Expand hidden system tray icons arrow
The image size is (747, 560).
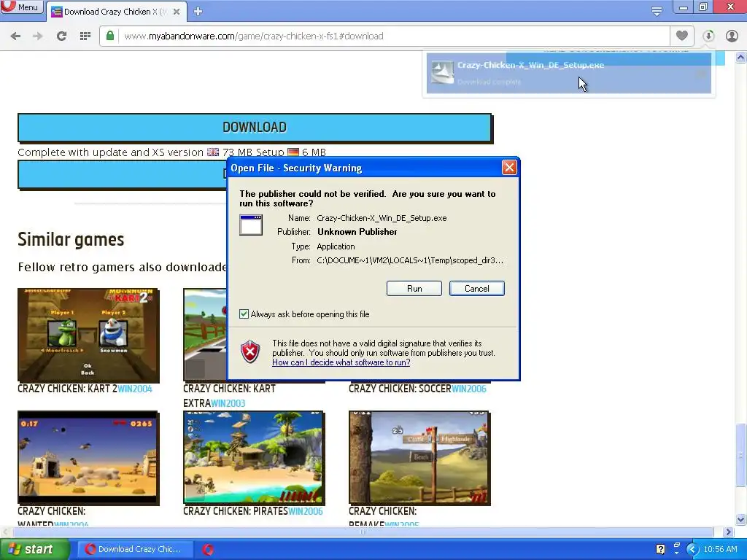[x=692, y=549]
